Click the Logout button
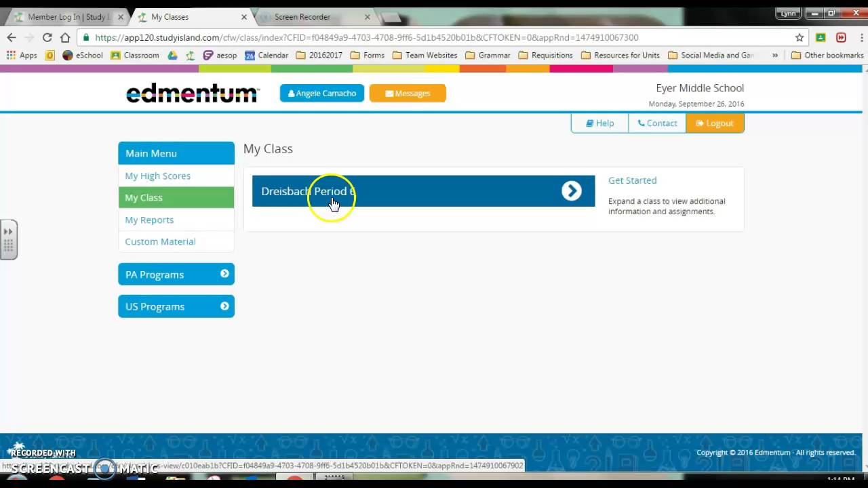The width and height of the screenshot is (868, 488). [715, 123]
